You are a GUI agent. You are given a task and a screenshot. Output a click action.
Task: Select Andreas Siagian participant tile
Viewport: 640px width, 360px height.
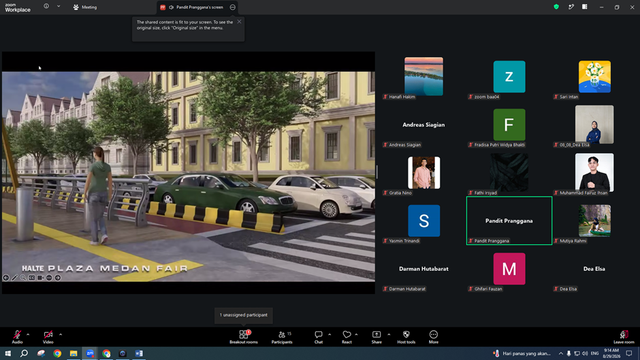pos(424,124)
